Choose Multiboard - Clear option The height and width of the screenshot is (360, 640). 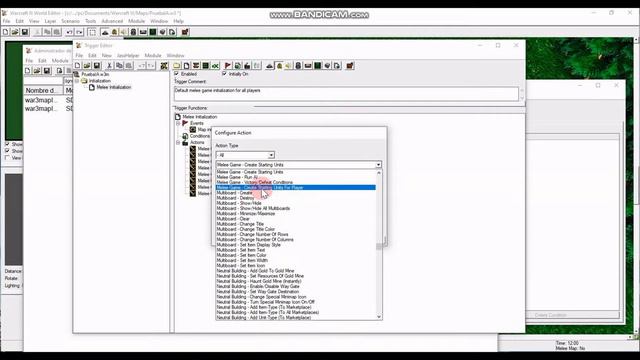[296, 219]
